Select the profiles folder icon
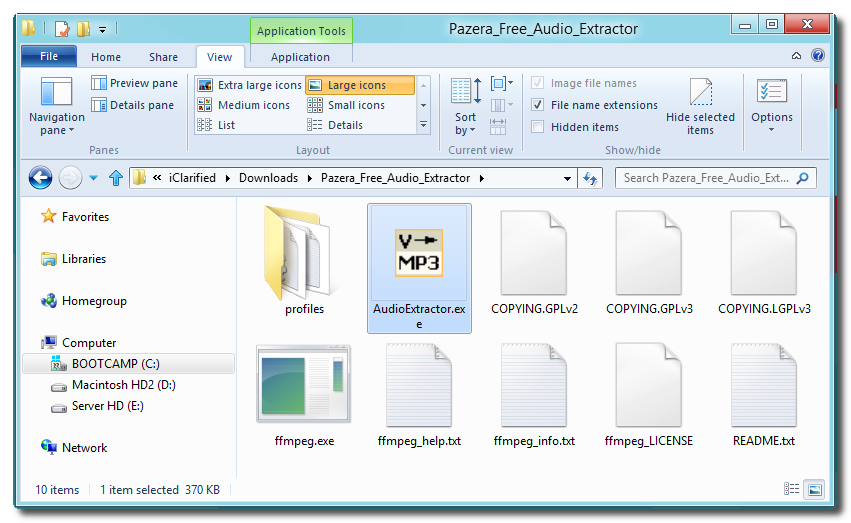 [x=302, y=253]
